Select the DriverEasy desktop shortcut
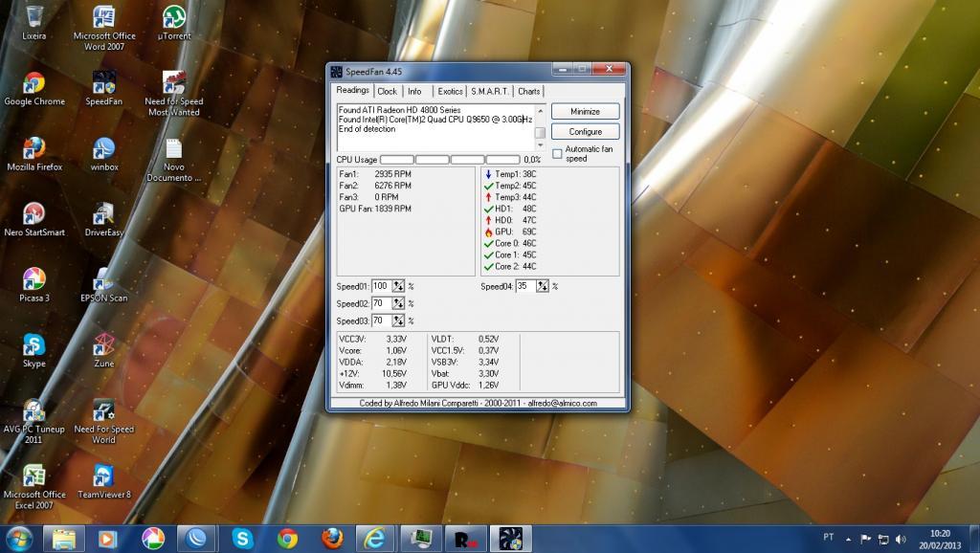 coord(103,219)
